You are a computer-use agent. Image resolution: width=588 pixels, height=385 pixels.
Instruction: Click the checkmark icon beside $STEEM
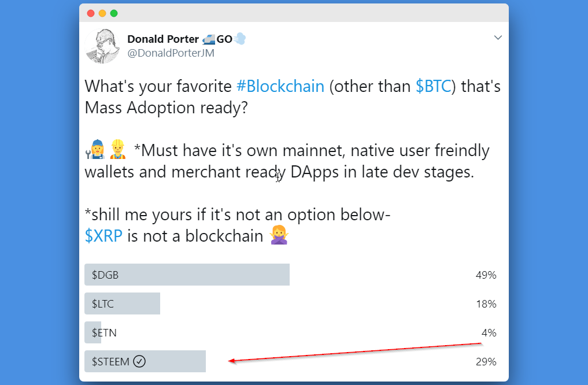coord(139,362)
